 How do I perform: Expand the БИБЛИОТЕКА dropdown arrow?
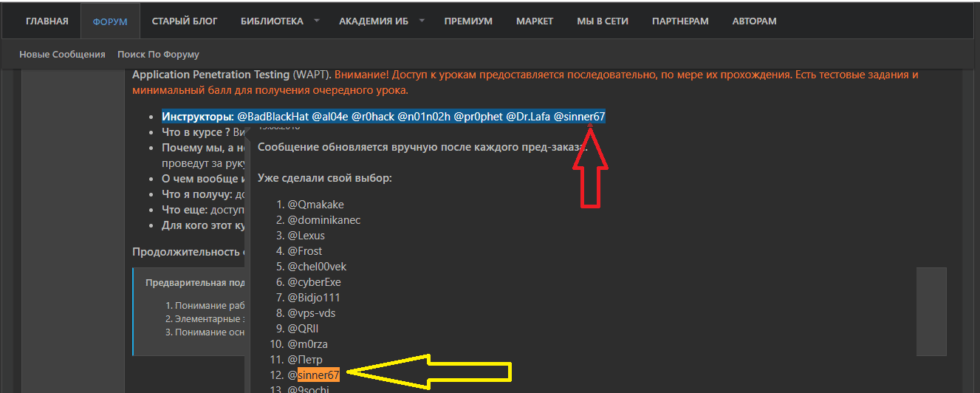317,21
